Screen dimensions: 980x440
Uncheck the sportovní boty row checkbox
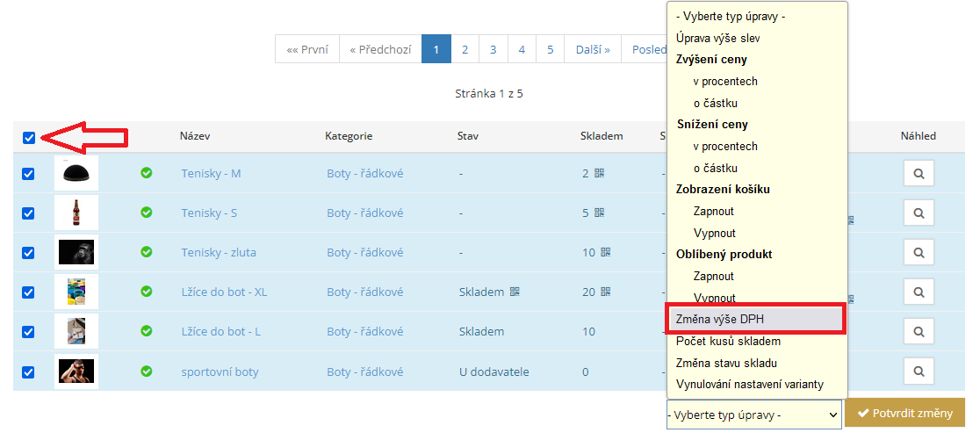28,371
